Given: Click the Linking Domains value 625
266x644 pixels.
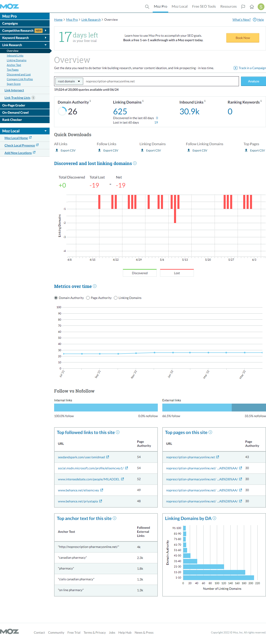Looking at the screenshot, I should pyautogui.click(x=120, y=111).
